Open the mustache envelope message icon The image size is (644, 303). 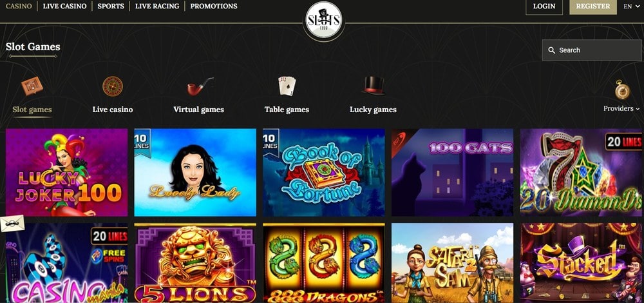[12, 223]
